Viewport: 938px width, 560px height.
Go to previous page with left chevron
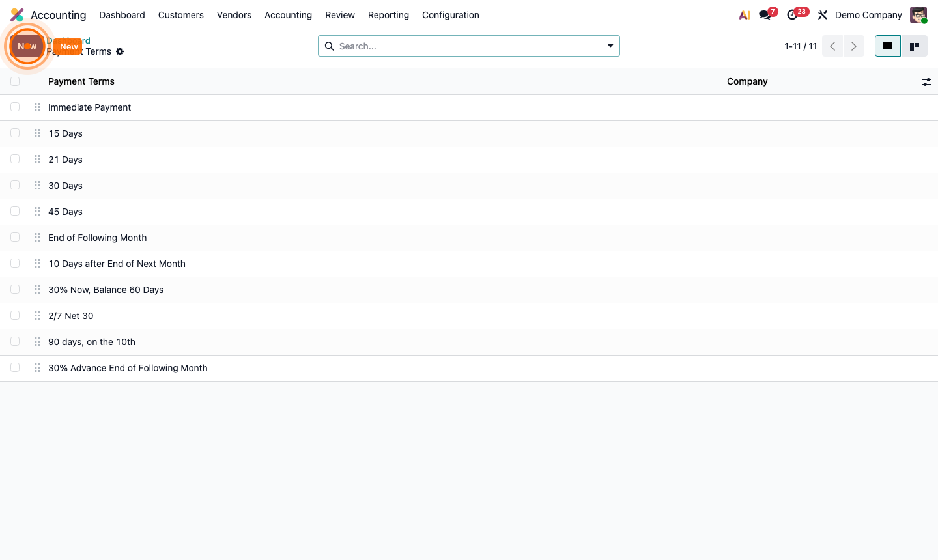pos(832,46)
